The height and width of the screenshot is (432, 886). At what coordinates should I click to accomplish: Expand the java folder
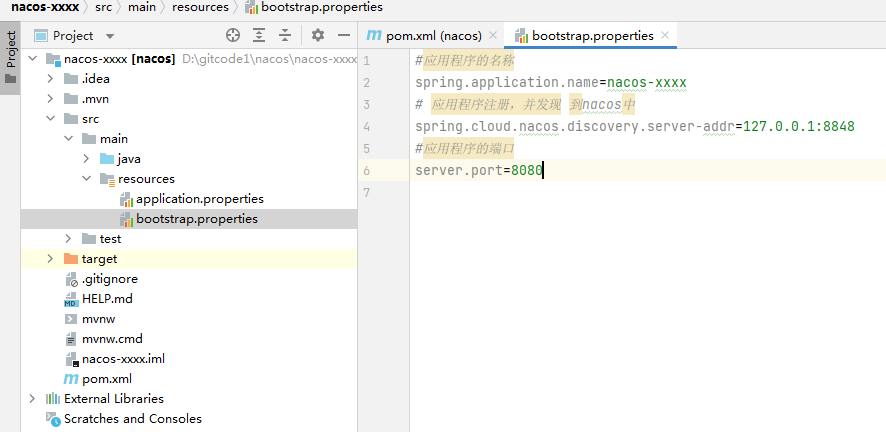tap(86, 159)
